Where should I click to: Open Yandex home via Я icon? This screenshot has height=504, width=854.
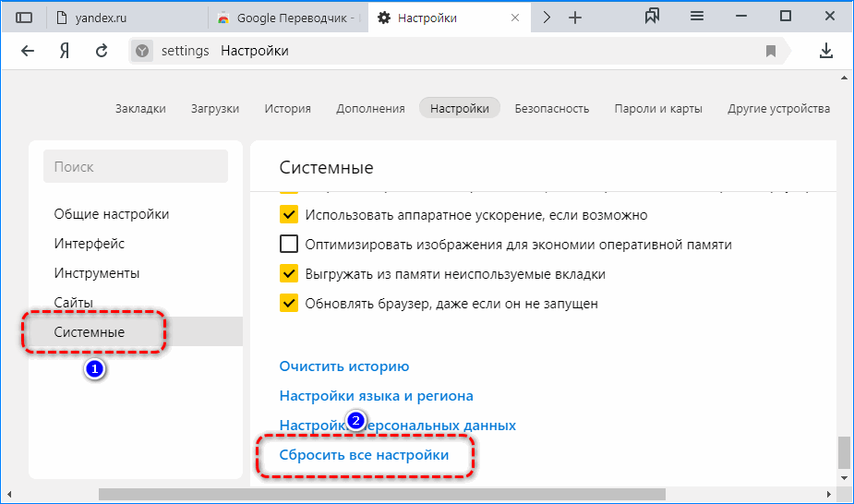pos(65,51)
